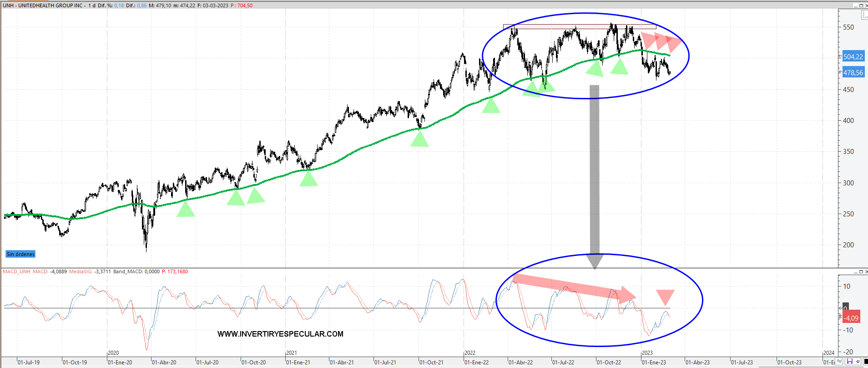Minimize the MACD indicator panel
This screenshot has width=868, height=368.
(855, 271)
